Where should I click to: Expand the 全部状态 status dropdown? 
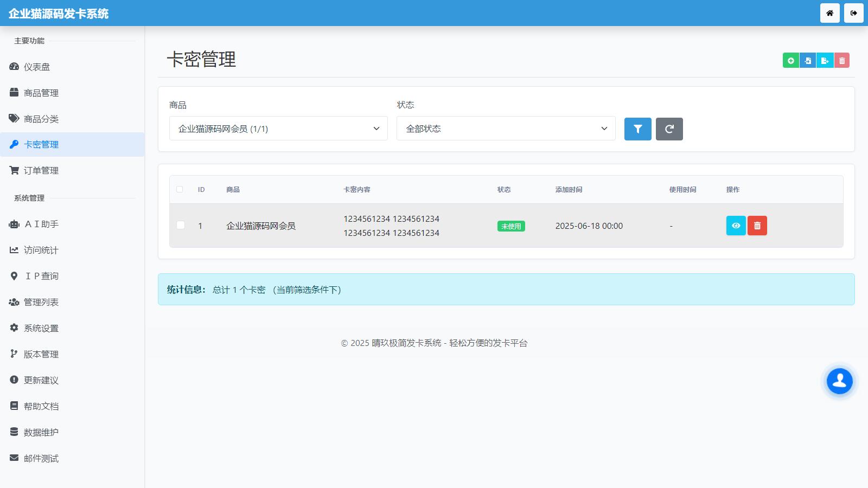[x=506, y=129]
